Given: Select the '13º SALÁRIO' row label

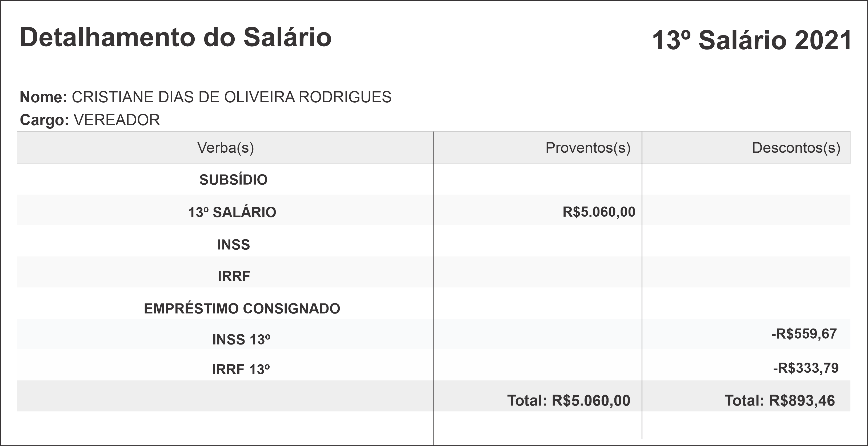Looking at the screenshot, I should coord(232,212).
